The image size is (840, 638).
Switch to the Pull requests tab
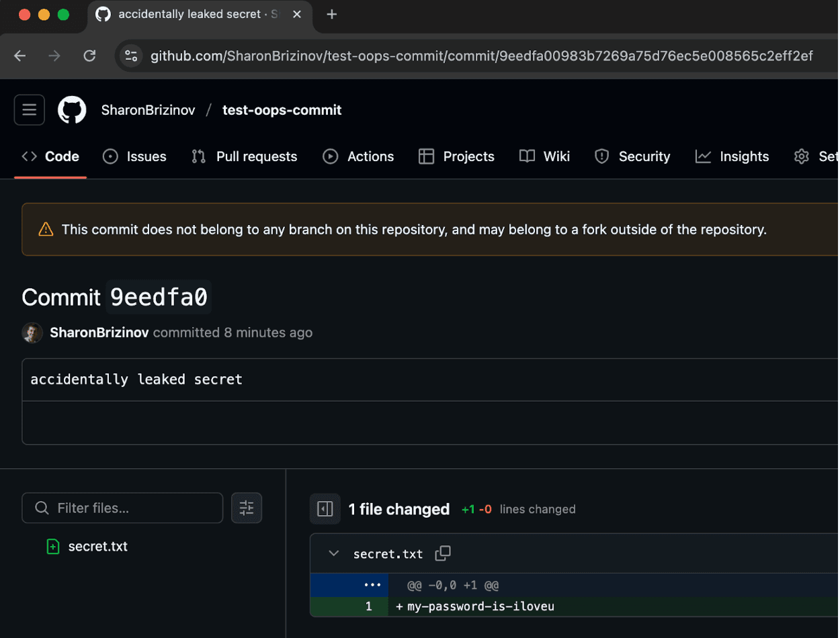tap(245, 156)
